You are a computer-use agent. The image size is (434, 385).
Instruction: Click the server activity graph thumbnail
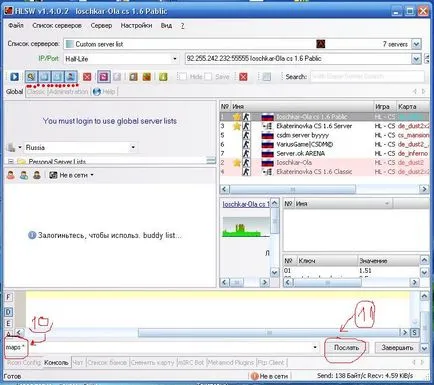[x=246, y=227]
